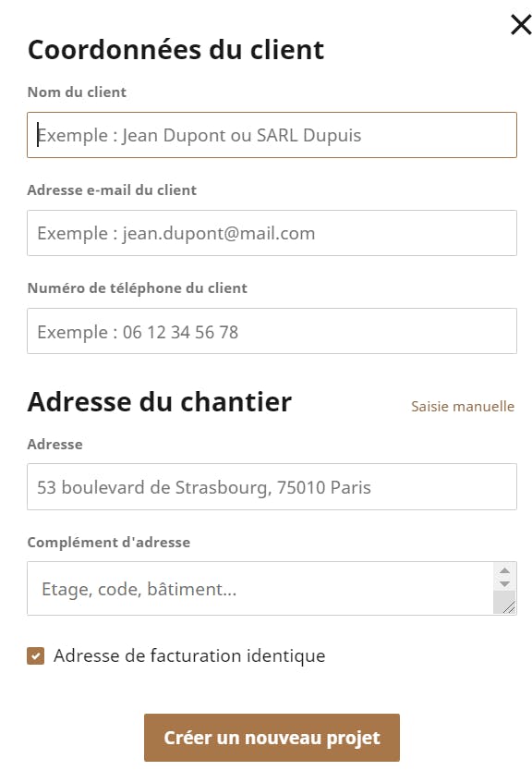The width and height of the screenshot is (532, 783).
Task: Click the Coordonnées du client heading
Action: coord(175,49)
